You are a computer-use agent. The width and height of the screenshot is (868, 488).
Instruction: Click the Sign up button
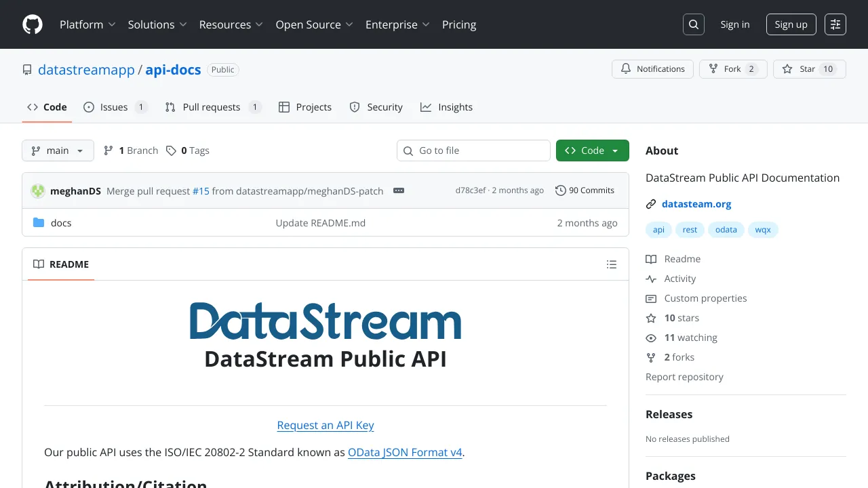(791, 24)
